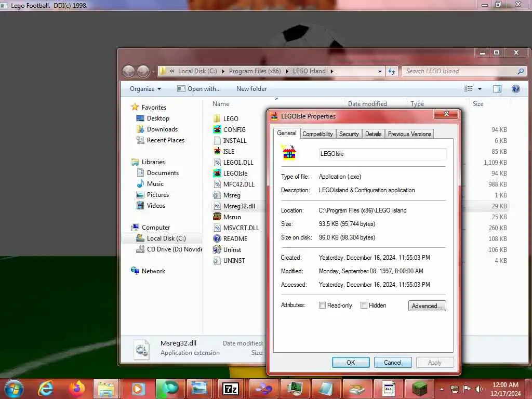The height and width of the screenshot is (399, 532).
Task: Open the Minecraft grass block taskbar icon
Action: [419, 389]
